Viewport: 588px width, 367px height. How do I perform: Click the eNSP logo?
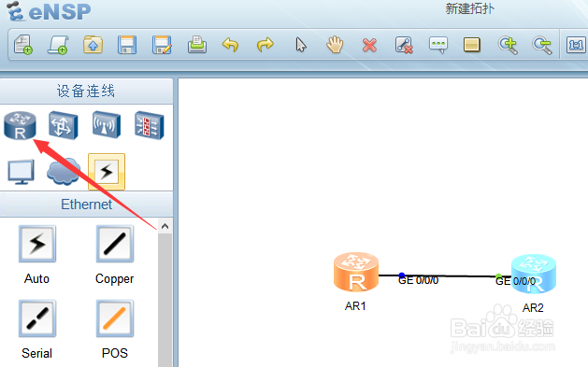click(50, 11)
